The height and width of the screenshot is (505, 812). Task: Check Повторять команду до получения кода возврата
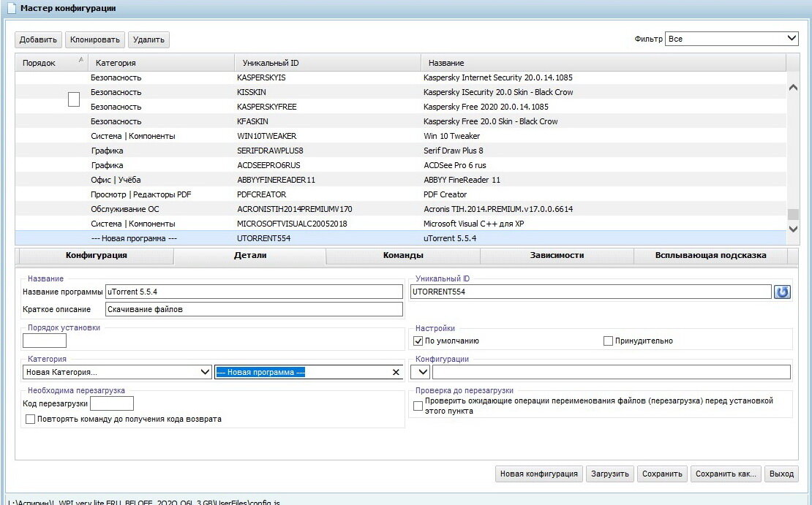point(31,419)
